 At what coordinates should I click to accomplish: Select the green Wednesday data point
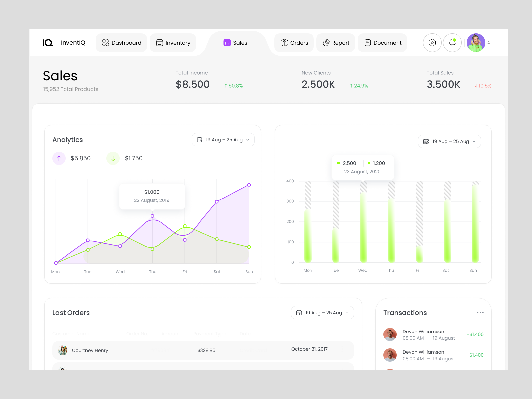coord(120,234)
